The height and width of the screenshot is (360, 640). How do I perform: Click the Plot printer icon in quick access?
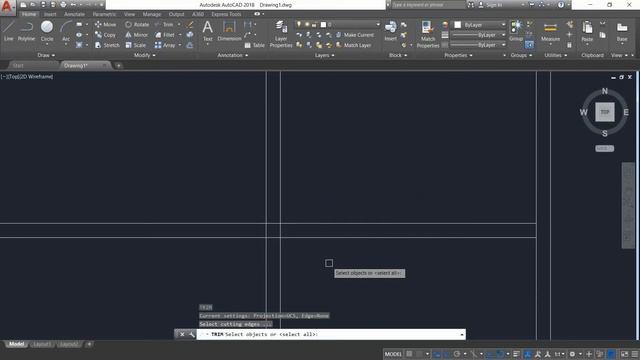pyautogui.click(x=63, y=5)
